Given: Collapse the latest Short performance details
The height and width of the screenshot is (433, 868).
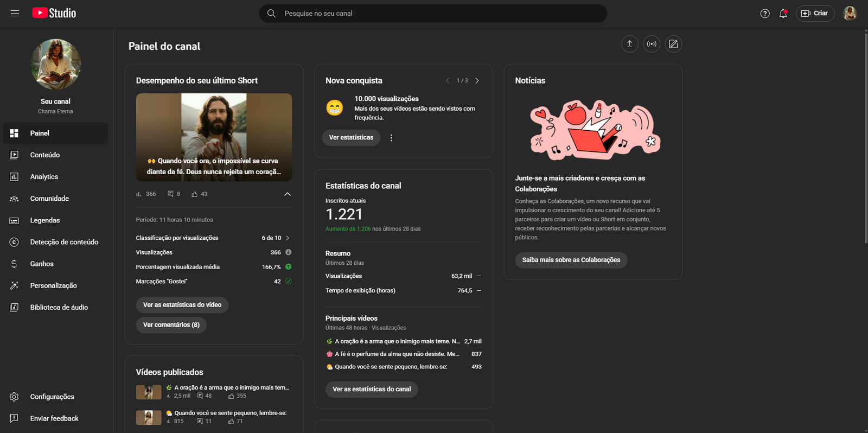Looking at the screenshot, I should point(288,194).
